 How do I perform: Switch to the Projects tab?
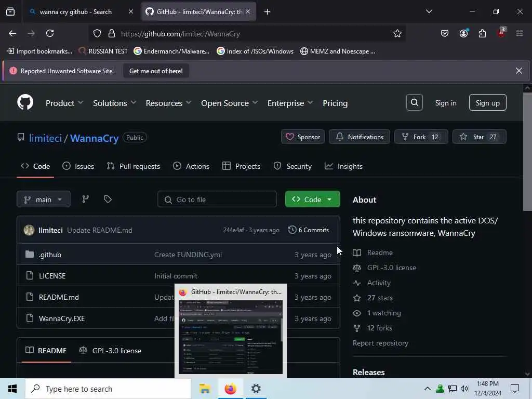click(241, 166)
